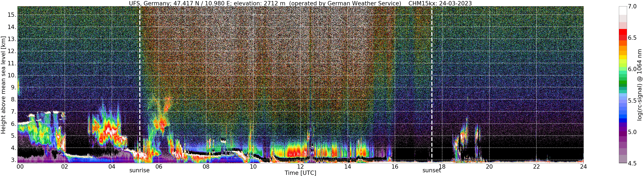Click the "6." height tick label

point(13,124)
